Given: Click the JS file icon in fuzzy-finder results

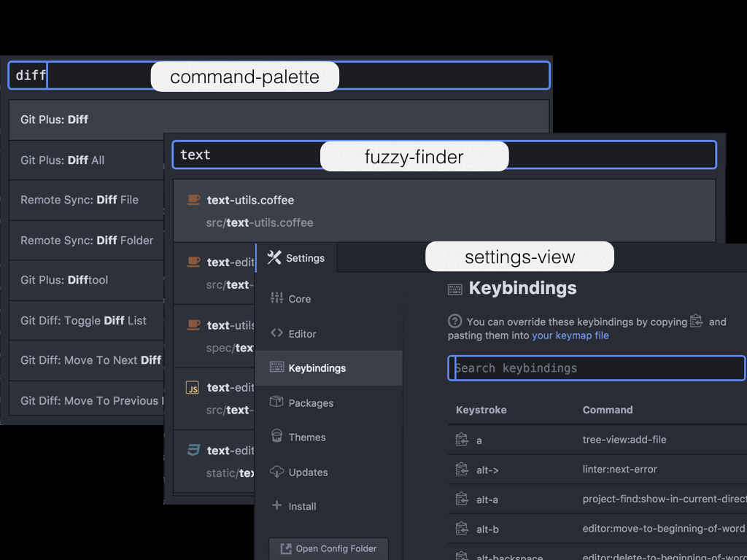Looking at the screenshot, I should click(x=192, y=388).
